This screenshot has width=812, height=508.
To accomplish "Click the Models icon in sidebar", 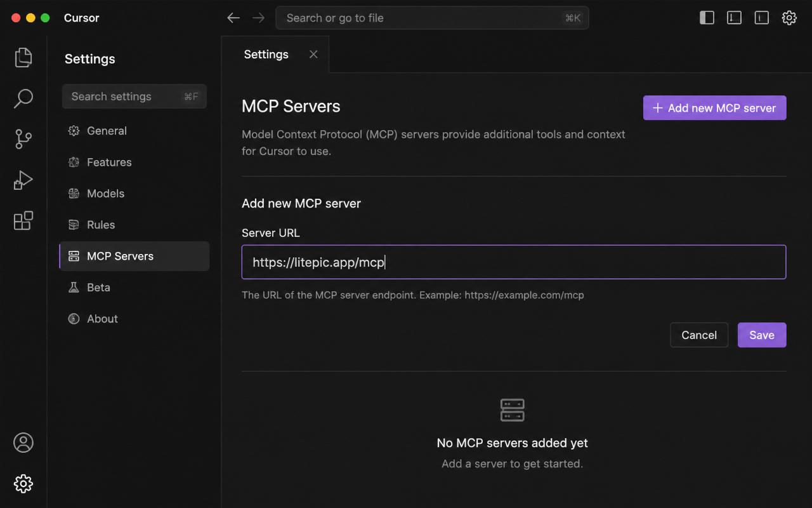I will point(74,194).
